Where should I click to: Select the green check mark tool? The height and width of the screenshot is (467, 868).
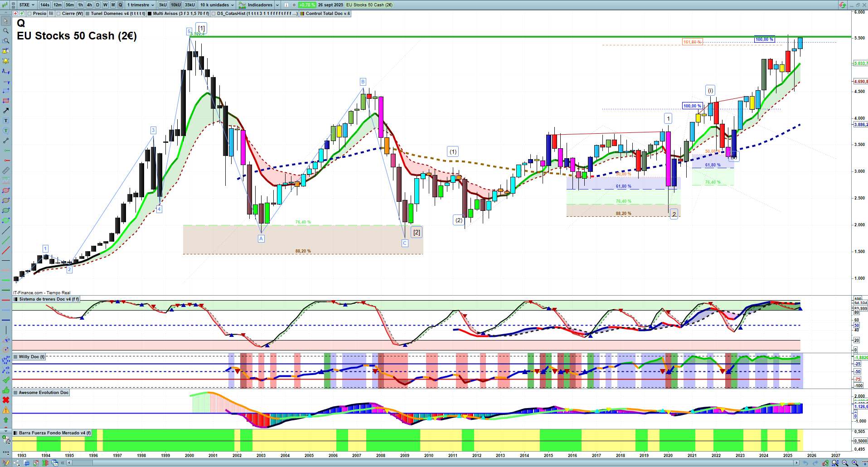point(6,380)
